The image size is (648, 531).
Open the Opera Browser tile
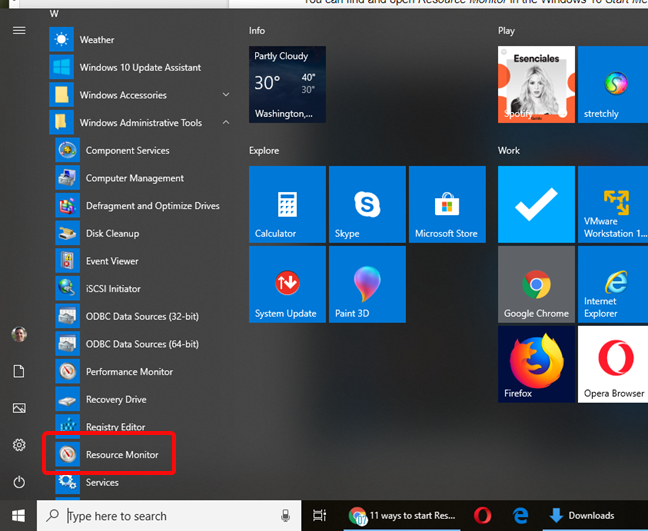pyautogui.click(x=613, y=364)
